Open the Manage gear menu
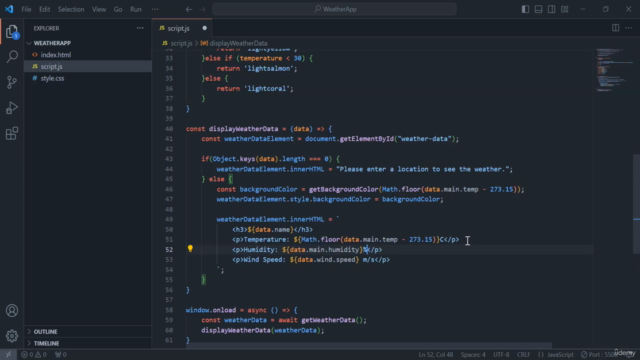The width and height of the screenshot is (640, 360). 12,336
